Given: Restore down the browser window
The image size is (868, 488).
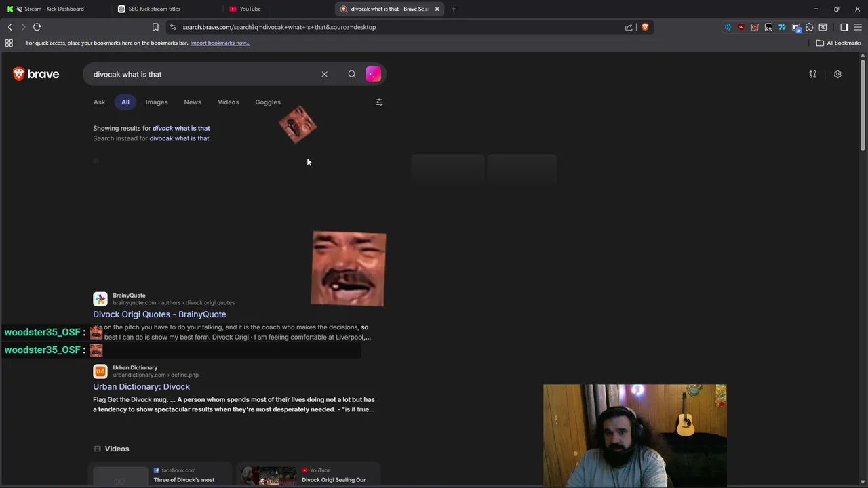Looking at the screenshot, I should (x=836, y=9).
